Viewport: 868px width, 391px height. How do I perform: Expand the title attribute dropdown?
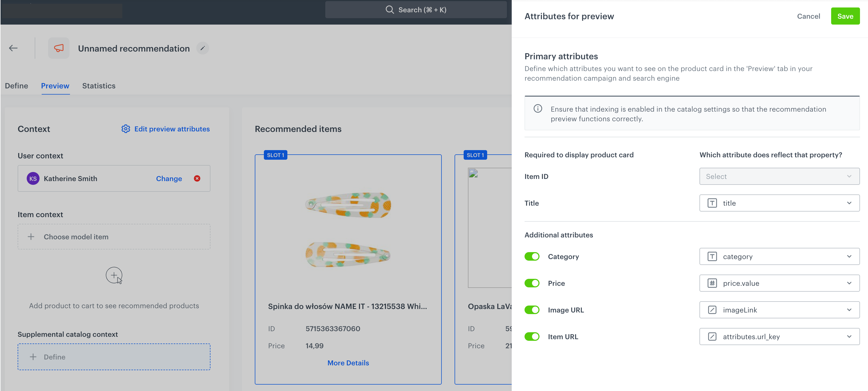pos(779,203)
